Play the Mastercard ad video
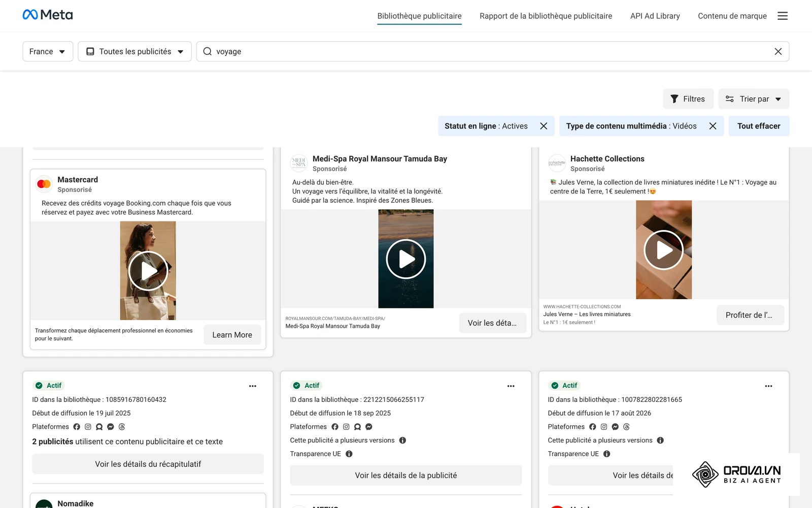 [148, 271]
